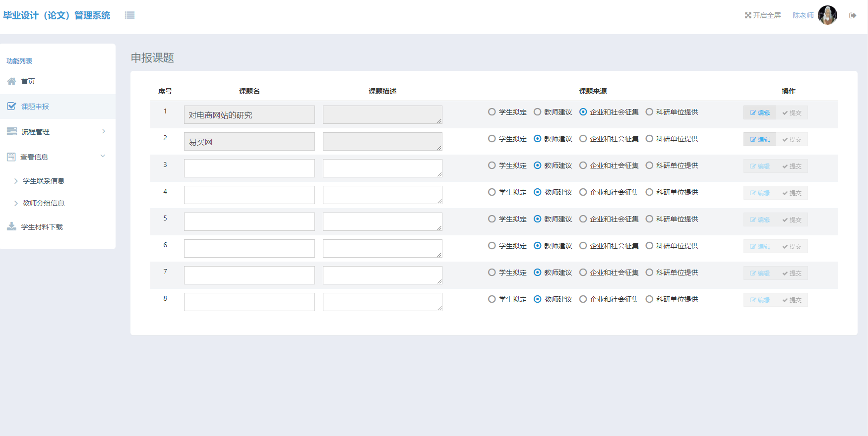Click the 课题名 input in row 3

click(249, 168)
